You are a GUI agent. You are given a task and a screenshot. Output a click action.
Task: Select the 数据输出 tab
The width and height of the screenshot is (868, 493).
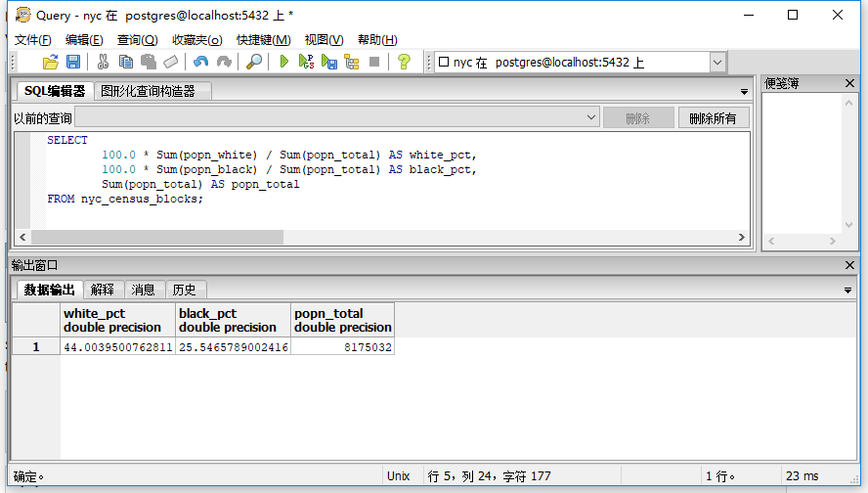pos(49,290)
